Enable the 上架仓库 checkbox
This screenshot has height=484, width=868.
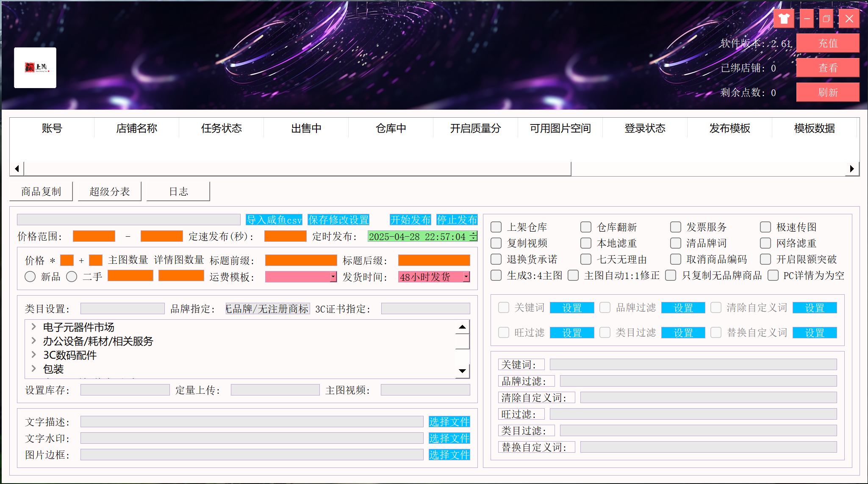click(496, 227)
